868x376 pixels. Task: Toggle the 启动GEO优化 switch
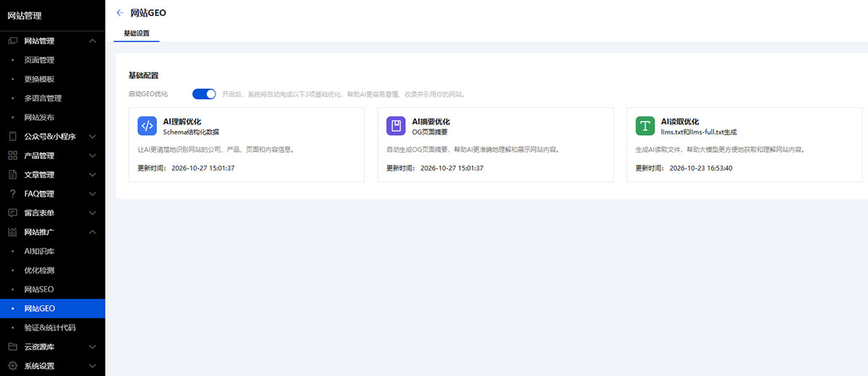(x=204, y=94)
